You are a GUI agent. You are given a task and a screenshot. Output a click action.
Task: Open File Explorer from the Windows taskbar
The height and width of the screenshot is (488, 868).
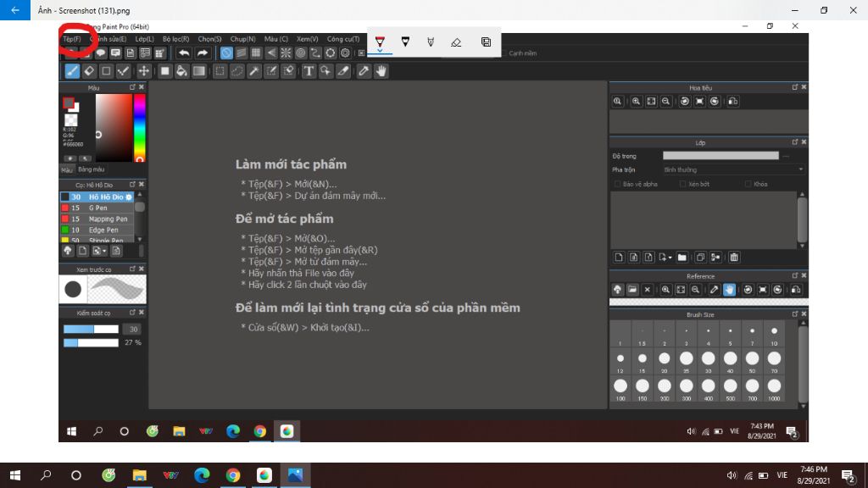140,475
